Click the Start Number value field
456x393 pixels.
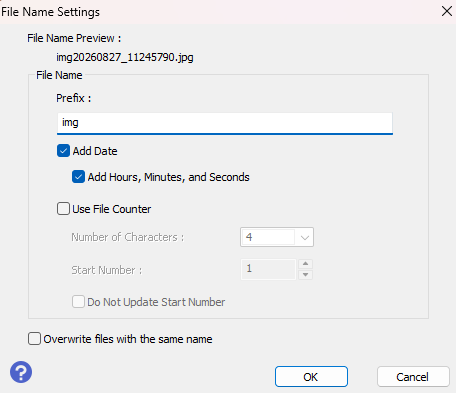[x=268, y=269]
